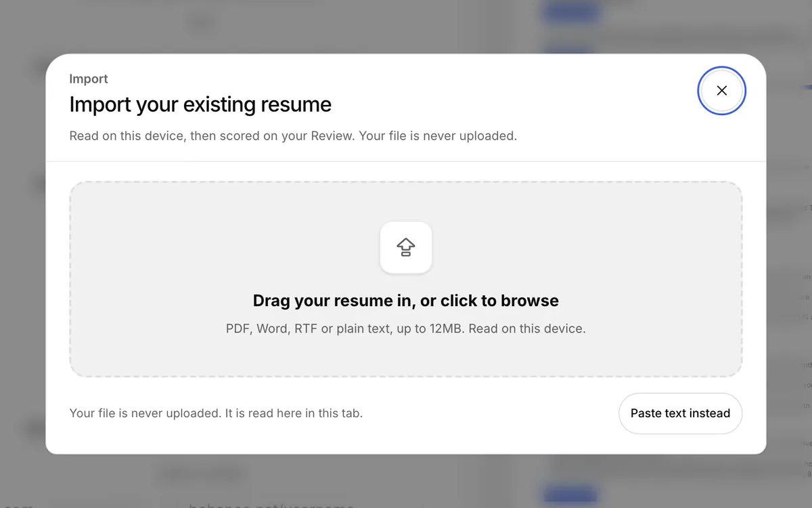Click the small 'Import' label above the title
812x508 pixels.
[x=89, y=79]
